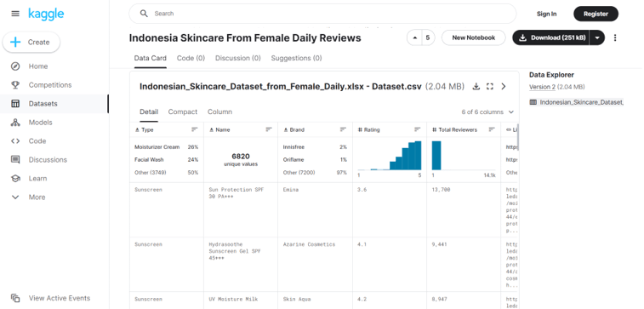Click the next file chevron arrow
The width and height of the screenshot is (644, 309).
coord(504,86)
